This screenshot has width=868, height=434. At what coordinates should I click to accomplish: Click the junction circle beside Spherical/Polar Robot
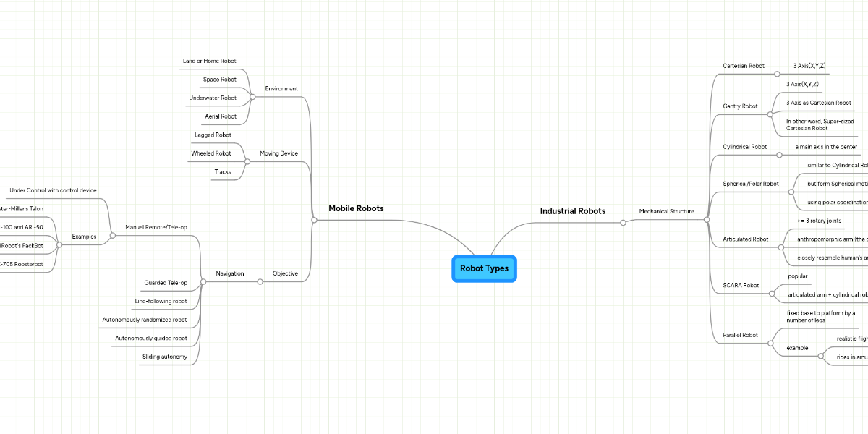click(x=791, y=192)
